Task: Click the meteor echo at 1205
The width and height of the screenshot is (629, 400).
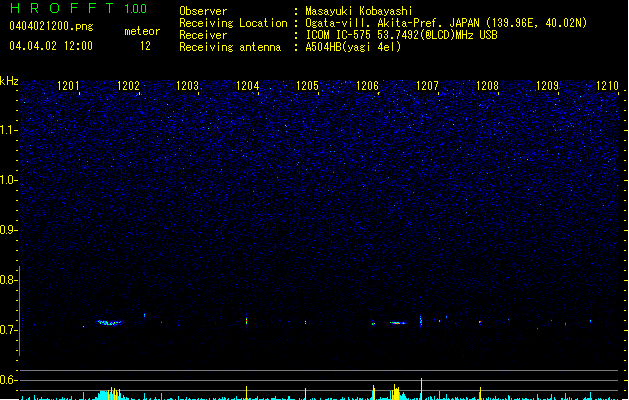Action: click(306, 322)
